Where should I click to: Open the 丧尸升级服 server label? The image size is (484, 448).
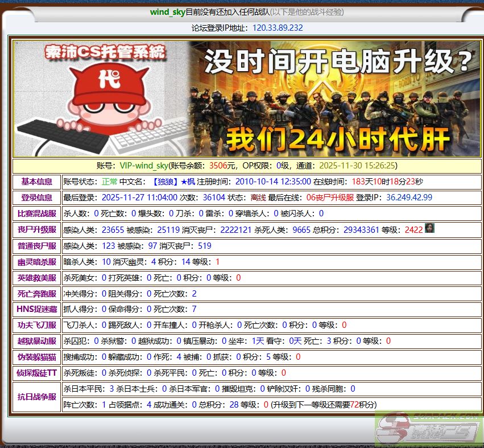(x=37, y=229)
